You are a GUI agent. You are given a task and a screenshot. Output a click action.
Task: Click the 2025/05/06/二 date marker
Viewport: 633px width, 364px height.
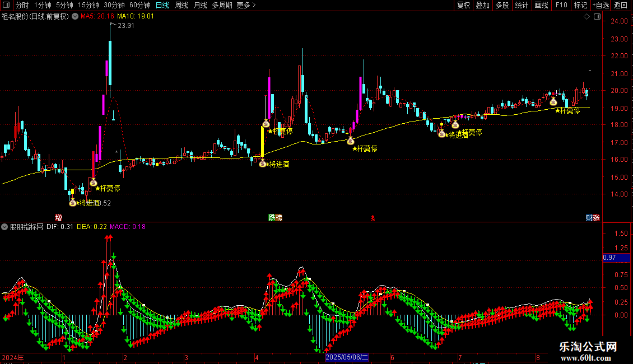click(x=347, y=357)
